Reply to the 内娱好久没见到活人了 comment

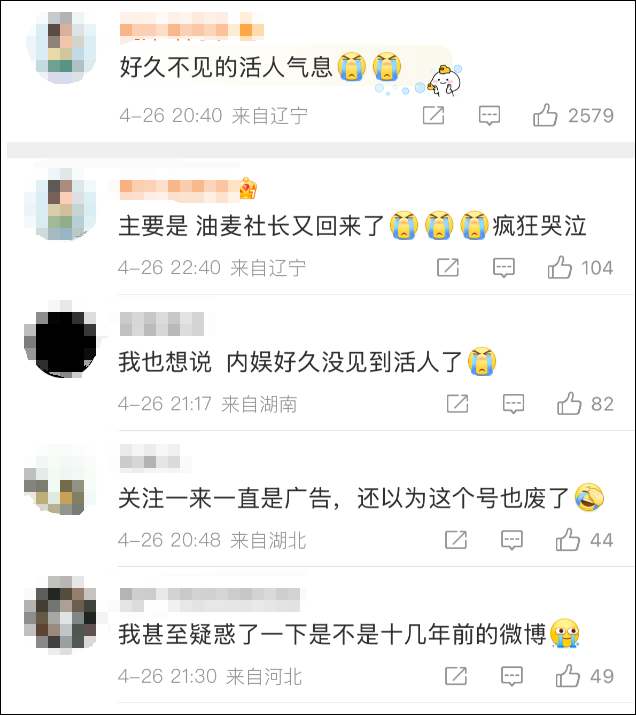(x=513, y=404)
